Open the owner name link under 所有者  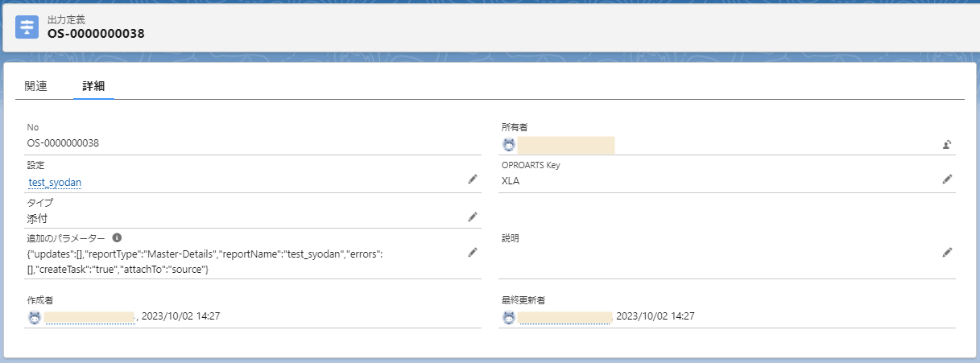coord(565,145)
